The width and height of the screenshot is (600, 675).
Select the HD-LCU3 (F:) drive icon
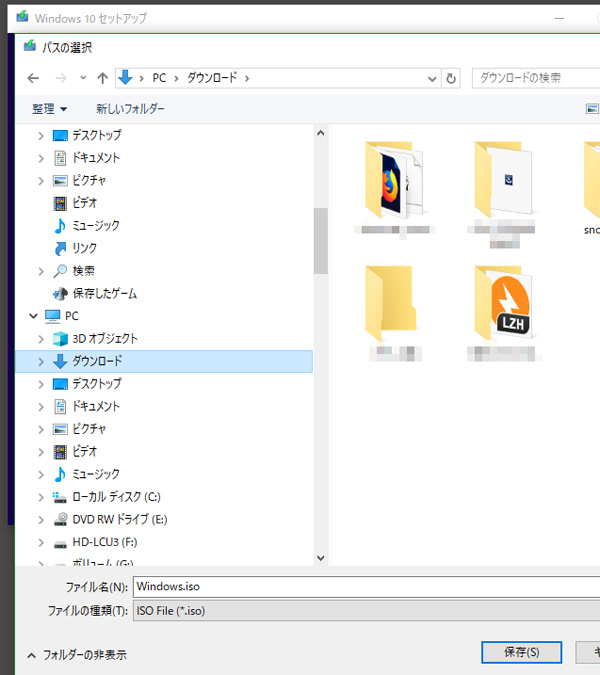[60, 544]
